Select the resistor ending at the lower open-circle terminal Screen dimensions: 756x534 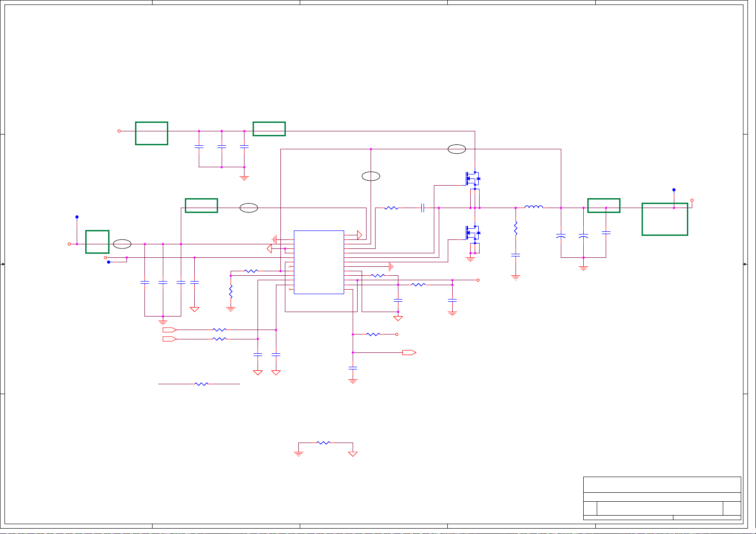point(373,334)
